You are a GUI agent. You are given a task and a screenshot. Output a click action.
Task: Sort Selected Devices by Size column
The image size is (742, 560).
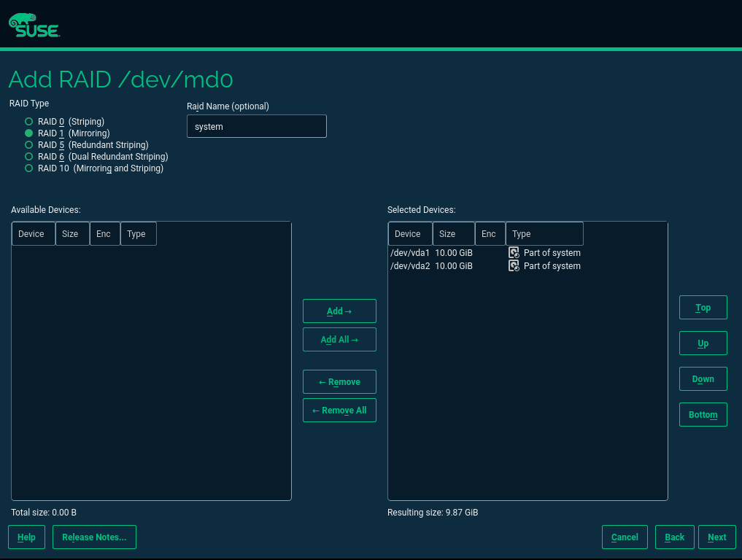pyautogui.click(x=453, y=234)
